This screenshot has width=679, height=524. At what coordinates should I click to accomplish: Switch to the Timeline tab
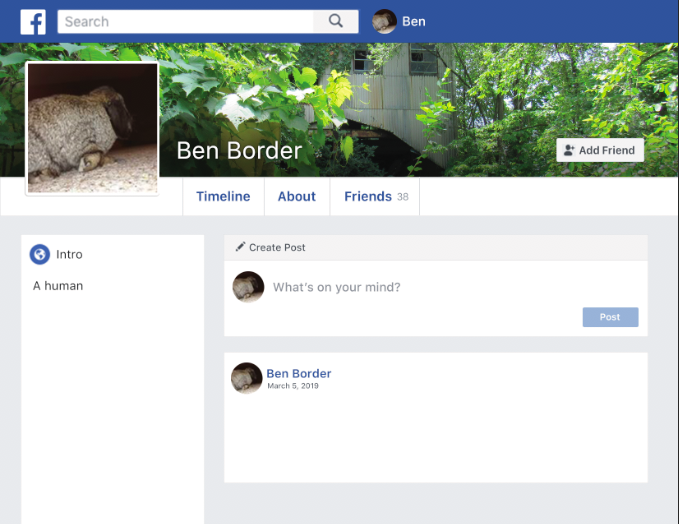point(223,196)
